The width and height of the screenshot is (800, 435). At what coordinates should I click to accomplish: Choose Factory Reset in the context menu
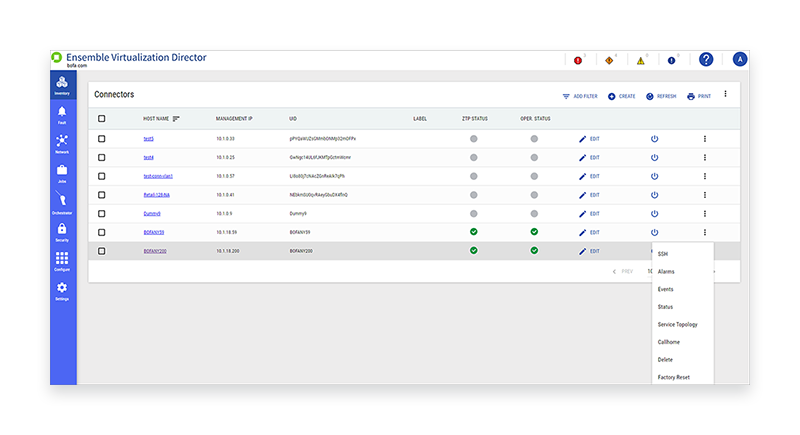[673, 377]
